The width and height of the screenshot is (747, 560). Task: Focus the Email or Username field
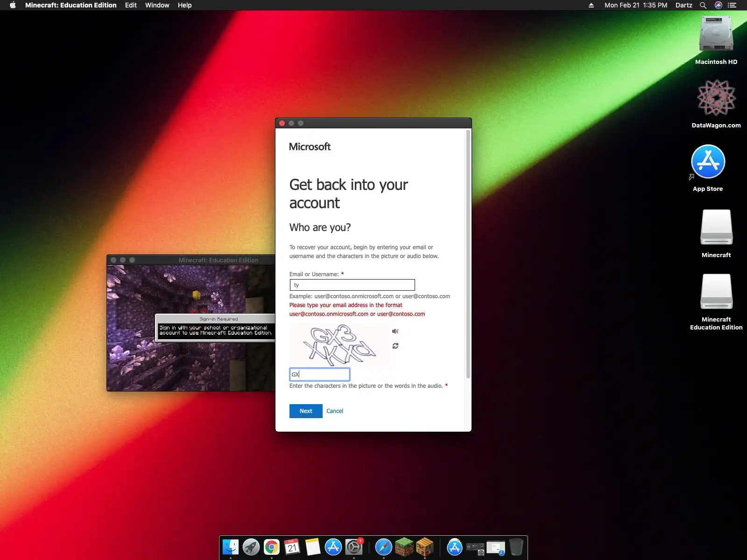click(352, 285)
